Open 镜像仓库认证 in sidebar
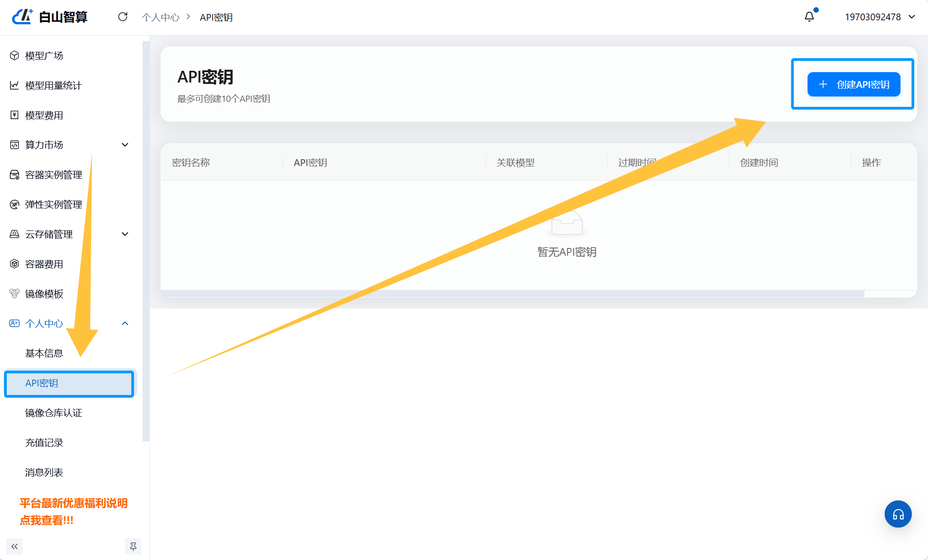 (x=54, y=413)
